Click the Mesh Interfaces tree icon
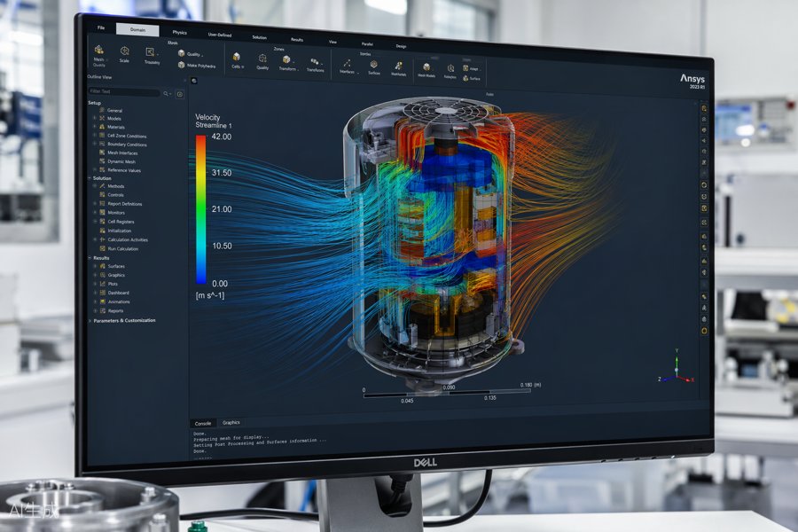 pyautogui.click(x=102, y=153)
